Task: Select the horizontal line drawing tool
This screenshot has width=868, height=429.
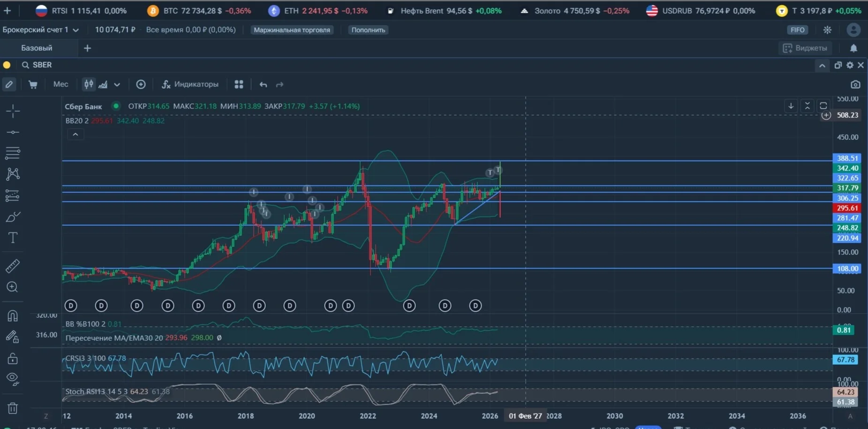Action: pyautogui.click(x=13, y=132)
